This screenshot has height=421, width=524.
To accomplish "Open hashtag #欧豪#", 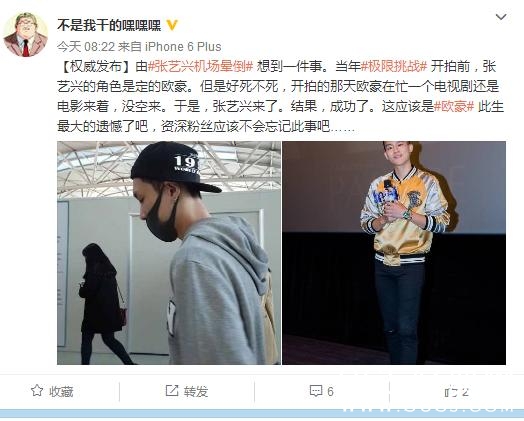I will point(453,107).
